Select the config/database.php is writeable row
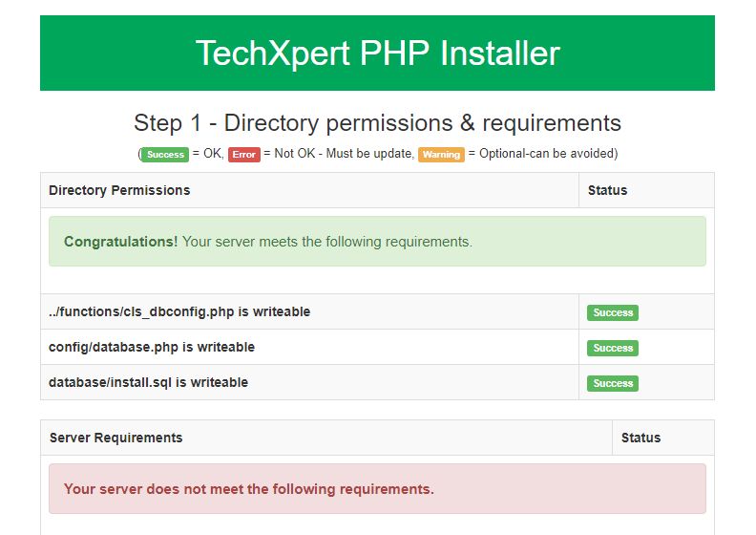This screenshot has width=756, height=535. click(152, 347)
